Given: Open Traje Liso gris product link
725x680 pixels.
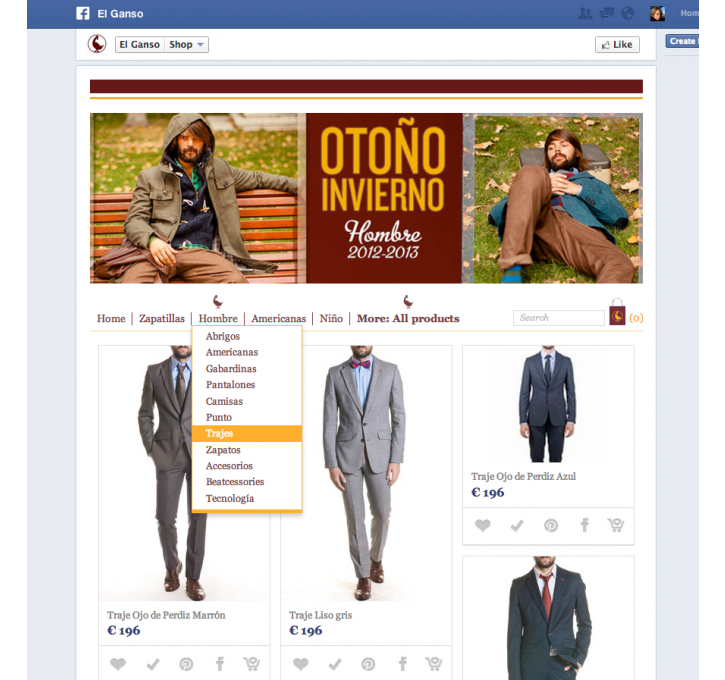Looking at the screenshot, I should [321, 615].
